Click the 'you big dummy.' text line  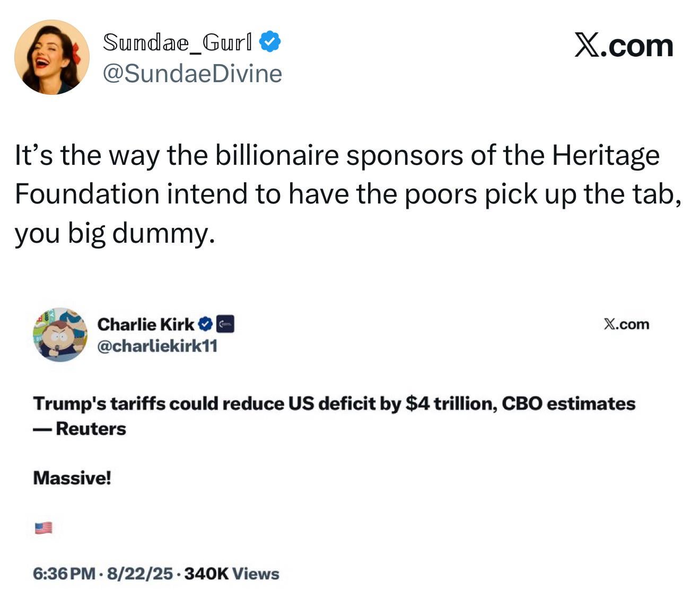coord(115,233)
